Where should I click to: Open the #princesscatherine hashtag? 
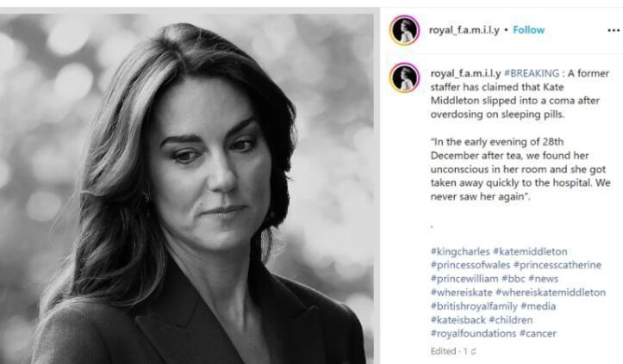(x=558, y=265)
